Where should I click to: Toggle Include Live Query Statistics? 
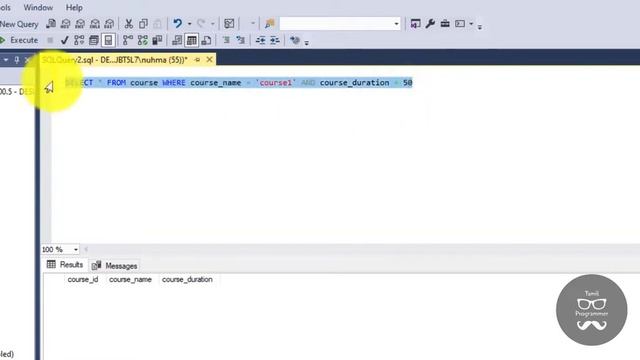pyautogui.click(x=142, y=40)
